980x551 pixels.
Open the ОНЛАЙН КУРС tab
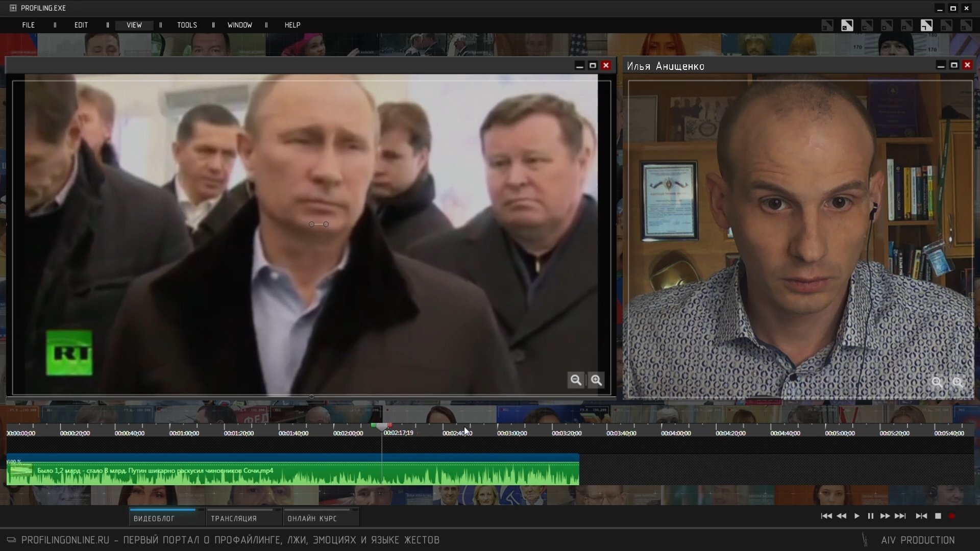point(312,518)
